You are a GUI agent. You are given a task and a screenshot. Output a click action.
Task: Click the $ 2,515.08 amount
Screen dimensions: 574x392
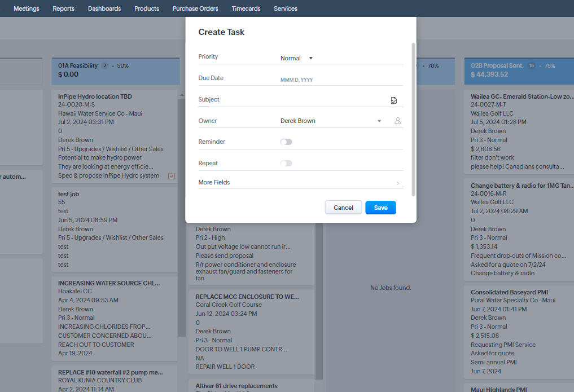point(485,336)
